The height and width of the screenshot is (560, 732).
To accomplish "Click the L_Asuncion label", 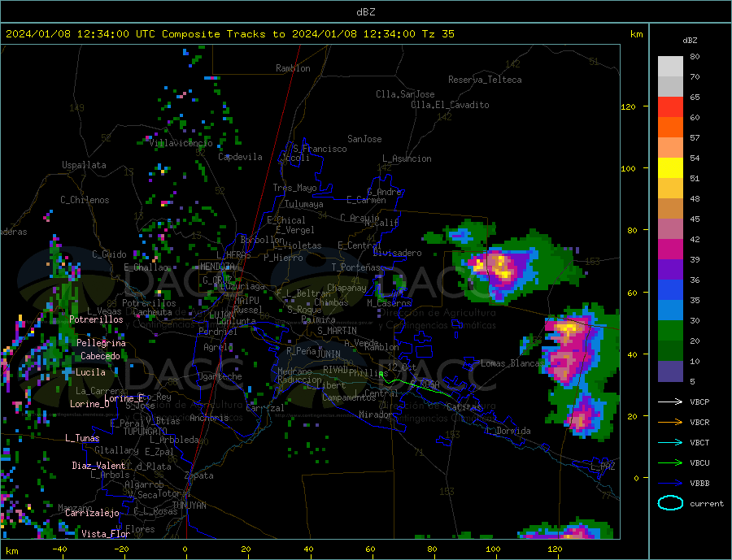I will (407, 158).
